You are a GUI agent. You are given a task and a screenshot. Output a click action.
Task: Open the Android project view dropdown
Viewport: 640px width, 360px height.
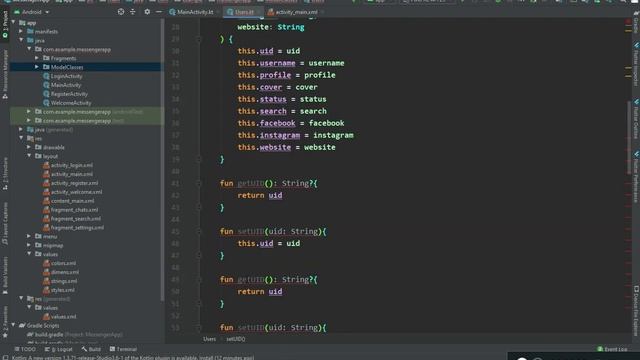pyautogui.click(x=32, y=12)
